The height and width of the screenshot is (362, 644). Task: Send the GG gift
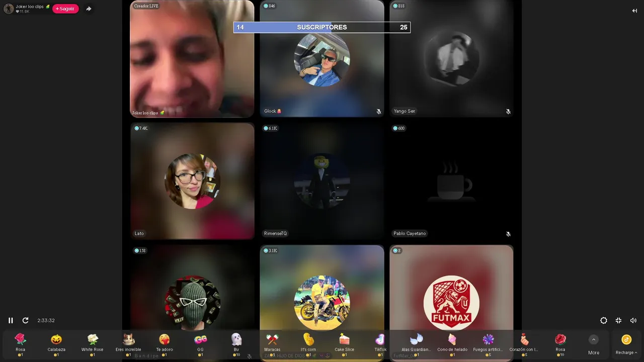click(200, 345)
